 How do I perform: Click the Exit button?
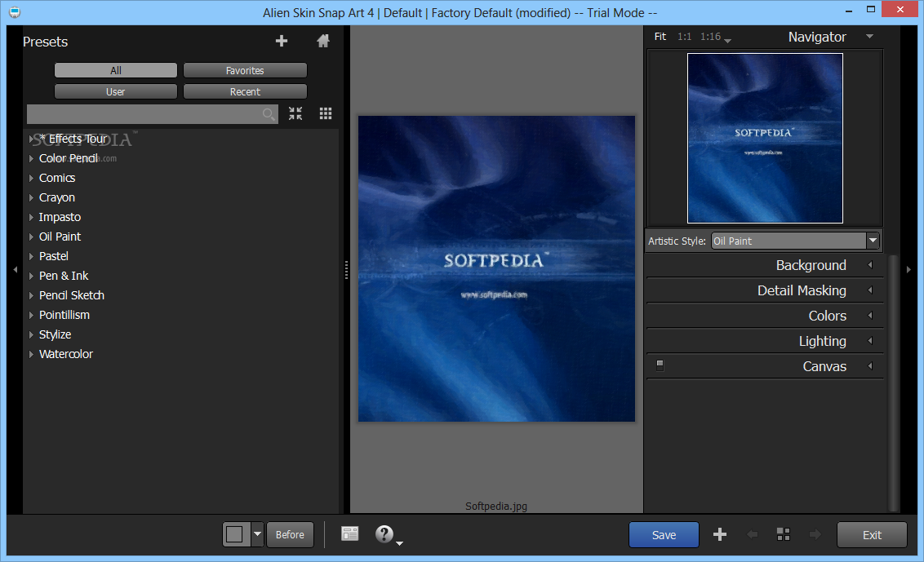(x=872, y=535)
